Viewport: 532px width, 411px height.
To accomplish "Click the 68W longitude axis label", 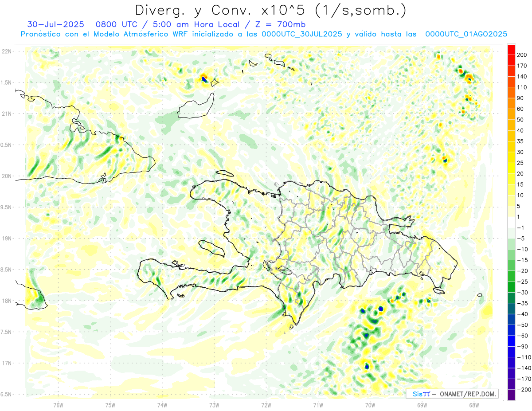I will point(473,404).
